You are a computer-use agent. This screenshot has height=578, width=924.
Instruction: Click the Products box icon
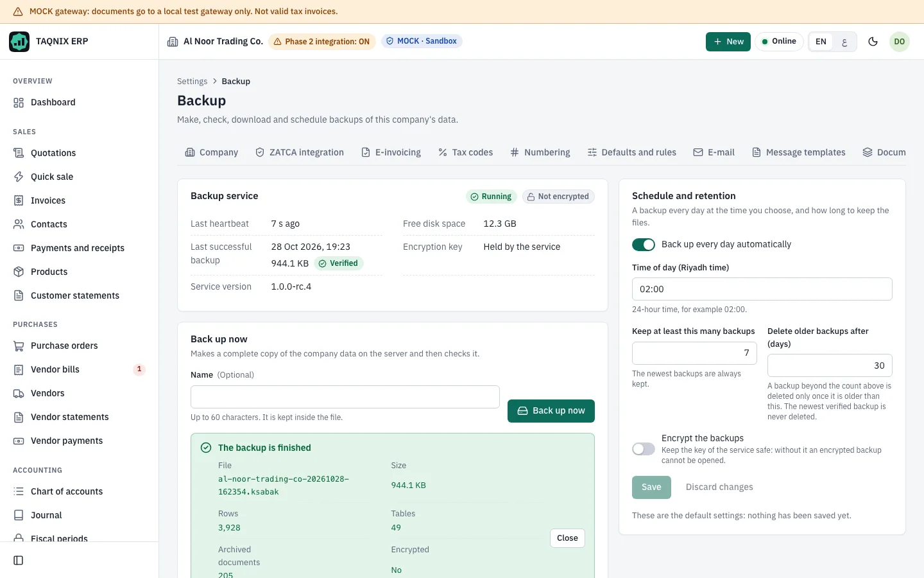(x=19, y=272)
